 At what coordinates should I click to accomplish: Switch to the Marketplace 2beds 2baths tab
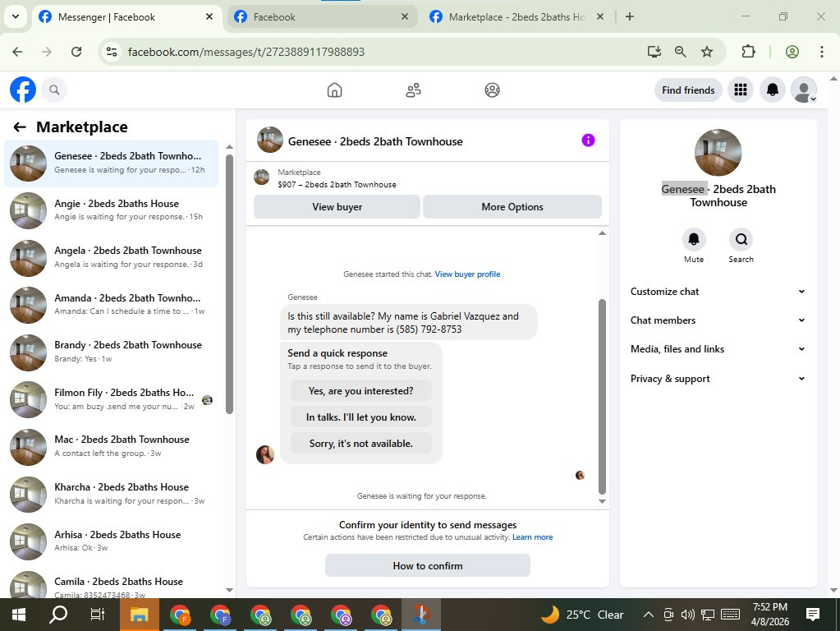point(517,17)
